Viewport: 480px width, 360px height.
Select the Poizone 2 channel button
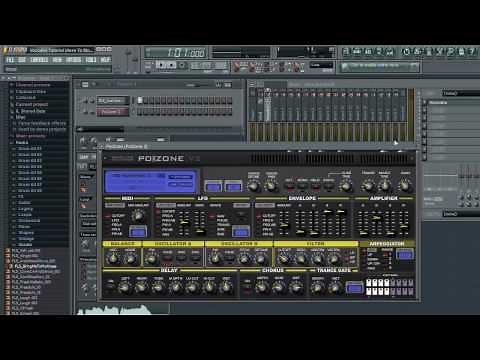tap(113, 112)
